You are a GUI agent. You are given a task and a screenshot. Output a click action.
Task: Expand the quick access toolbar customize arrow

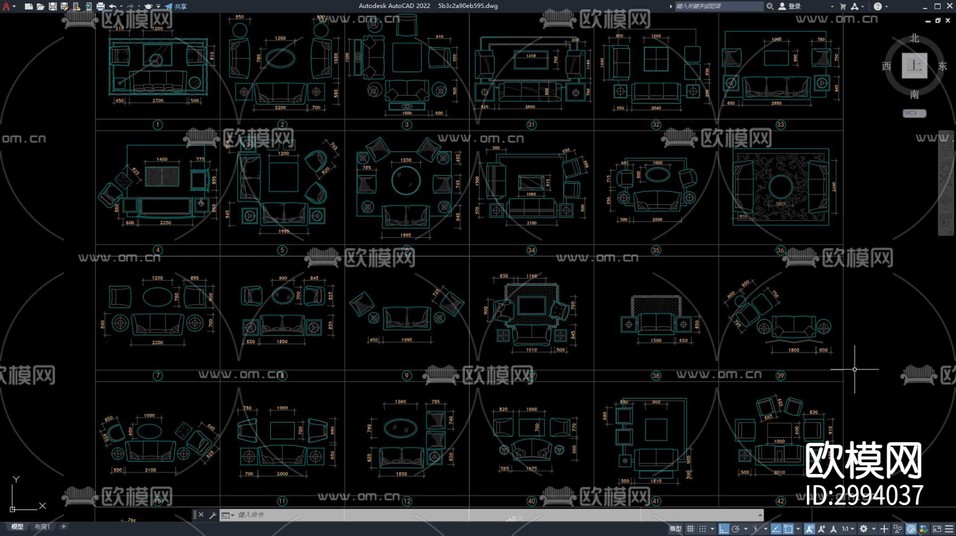158,6
